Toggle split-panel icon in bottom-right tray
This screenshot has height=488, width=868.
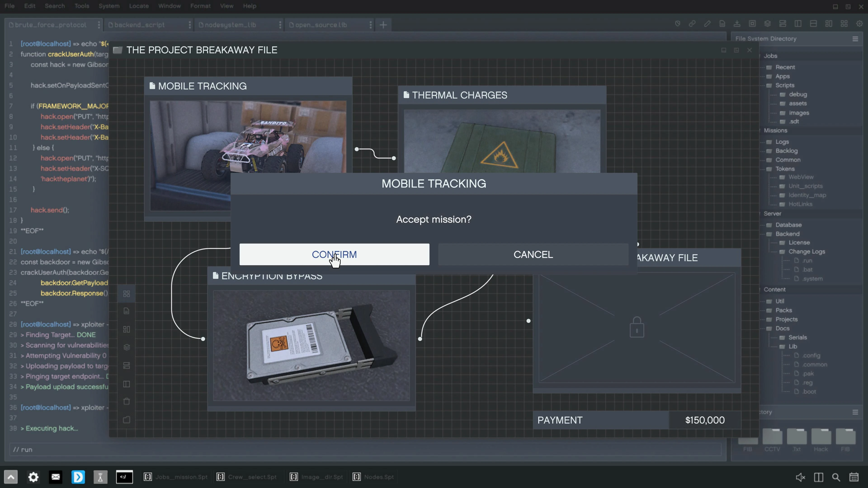point(818,477)
